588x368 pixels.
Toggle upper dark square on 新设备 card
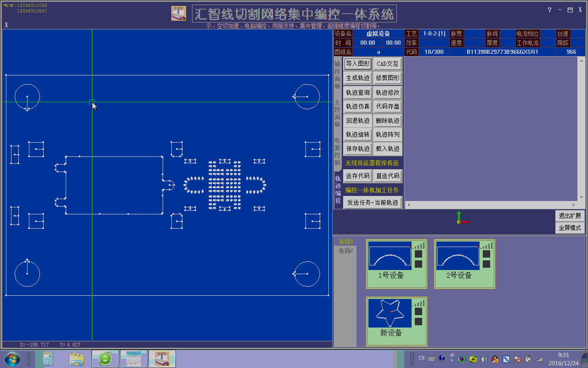[x=418, y=311]
